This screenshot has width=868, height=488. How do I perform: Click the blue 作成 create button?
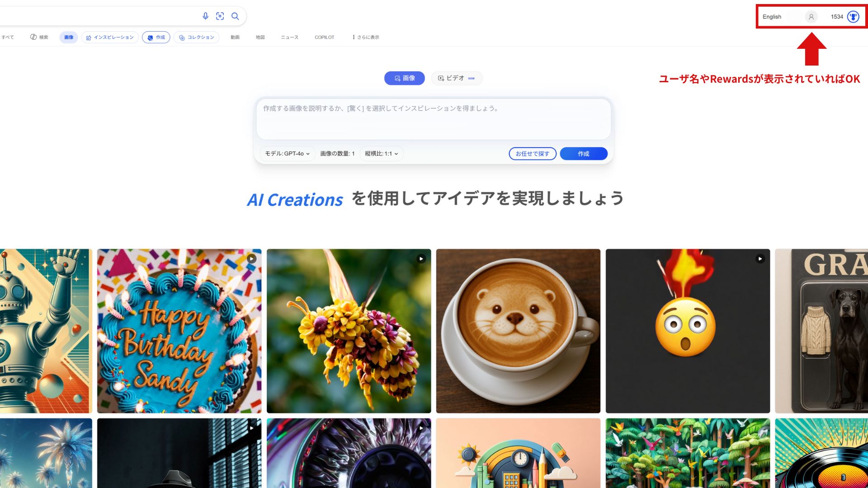point(584,154)
